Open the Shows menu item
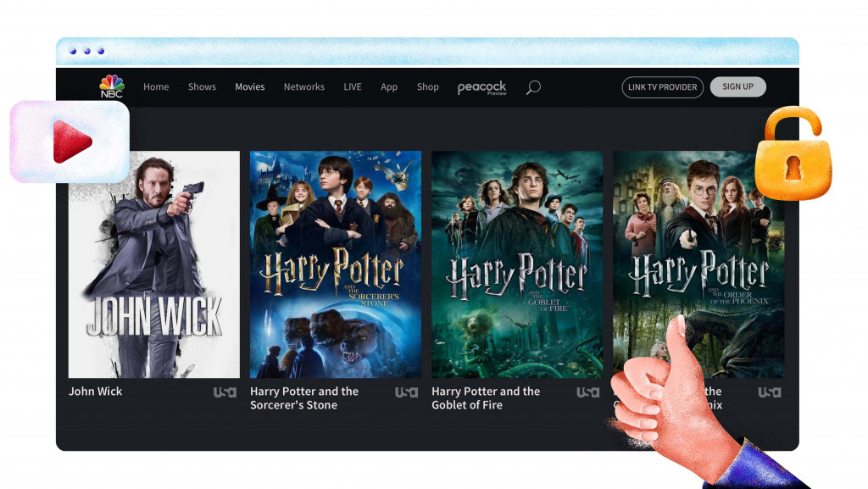Image resolution: width=868 pixels, height=489 pixels. (202, 86)
